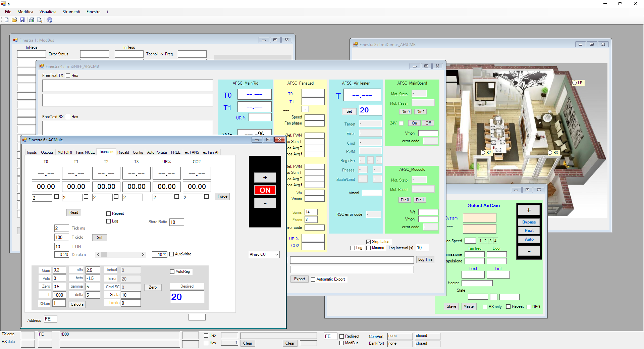Click the red ON button
Image resolution: width=644 pixels, height=349 pixels.
[x=265, y=191]
